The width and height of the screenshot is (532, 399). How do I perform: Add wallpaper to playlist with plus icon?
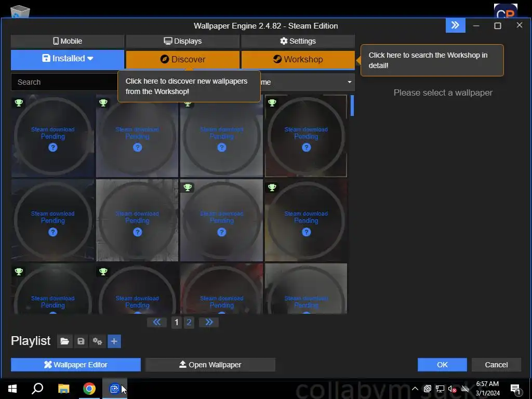(x=114, y=341)
